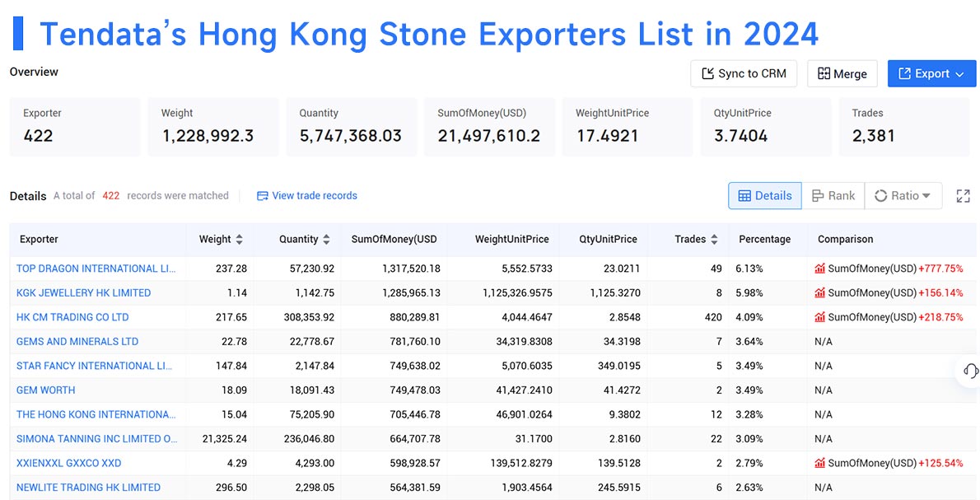Click the Sync to CRM icon

[707, 73]
